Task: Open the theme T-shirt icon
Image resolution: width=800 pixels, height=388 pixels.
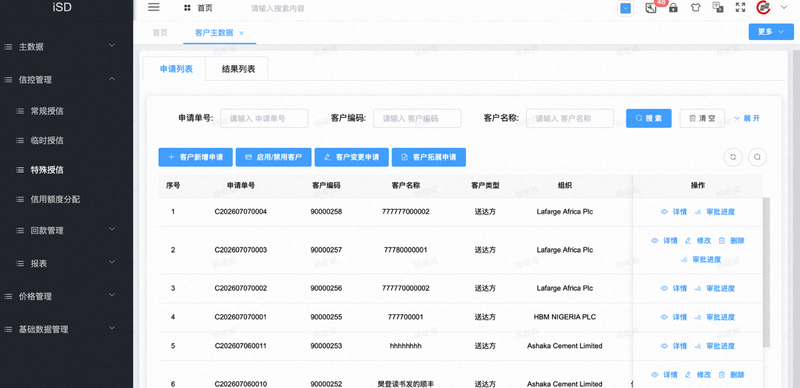Action: tap(695, 8)
